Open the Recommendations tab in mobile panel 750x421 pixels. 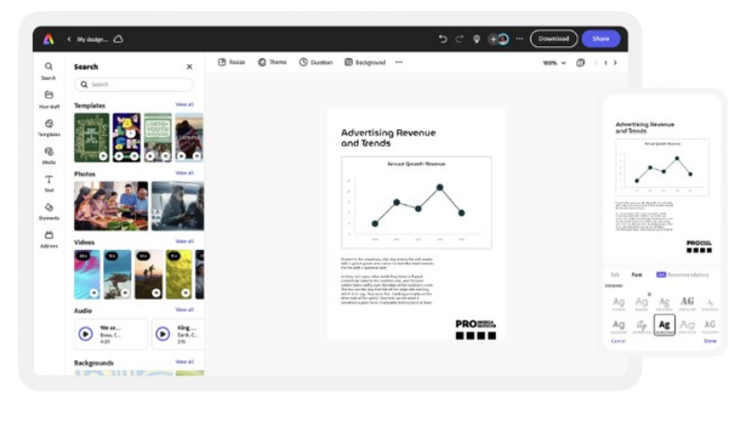[683, 275]
